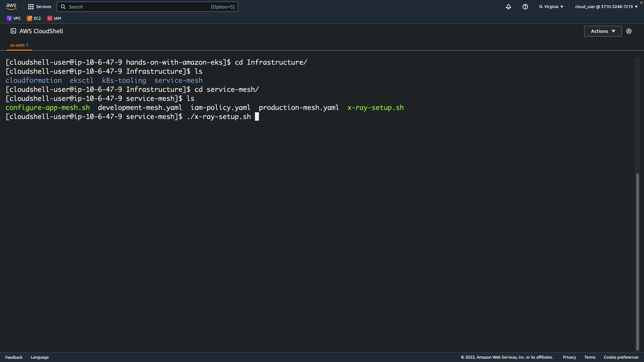Open the Services grid menu

[x=39, y=7]
